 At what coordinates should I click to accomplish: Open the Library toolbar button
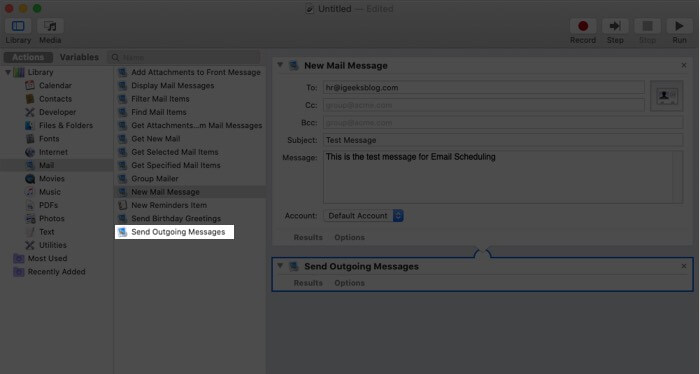point(18,26)
